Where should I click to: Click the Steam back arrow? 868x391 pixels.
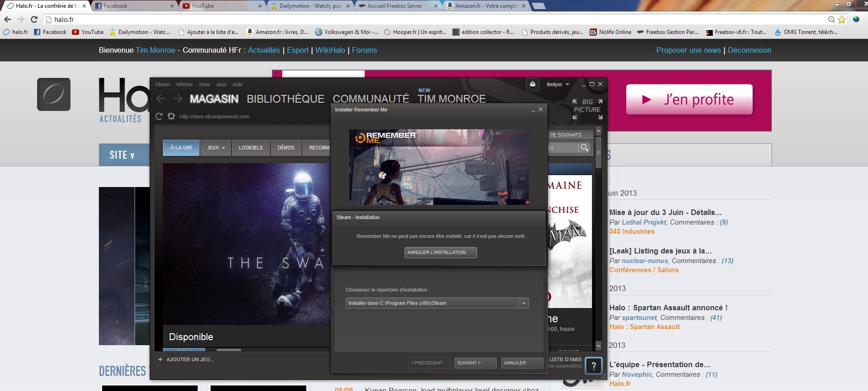pos(160,99)
